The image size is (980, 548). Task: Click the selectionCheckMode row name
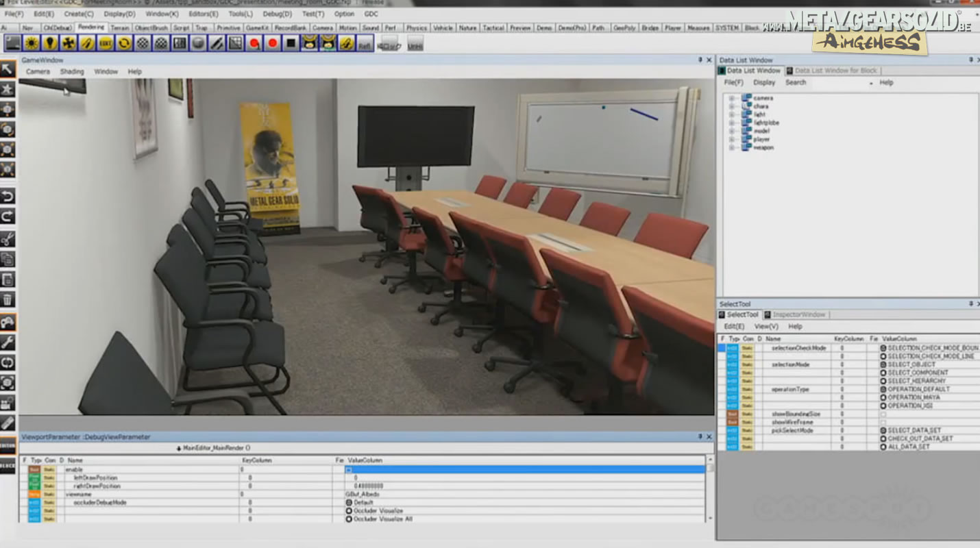pyautogui.click(x=798, y=348)
